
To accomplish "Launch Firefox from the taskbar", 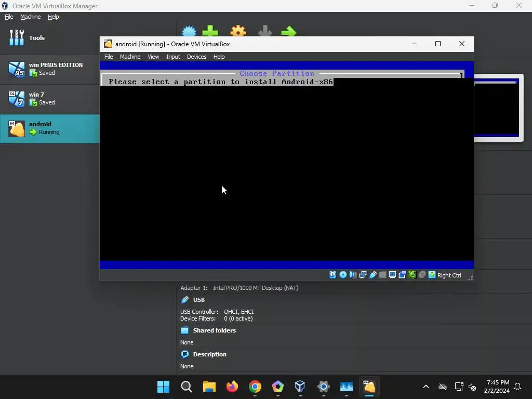I will [x=232, y=387].
